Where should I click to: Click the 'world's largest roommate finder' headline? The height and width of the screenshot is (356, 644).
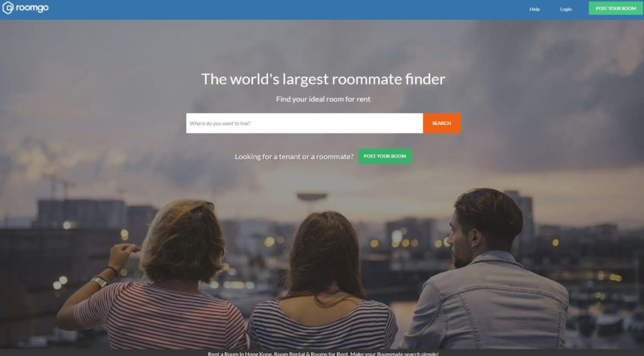[323, 79]
